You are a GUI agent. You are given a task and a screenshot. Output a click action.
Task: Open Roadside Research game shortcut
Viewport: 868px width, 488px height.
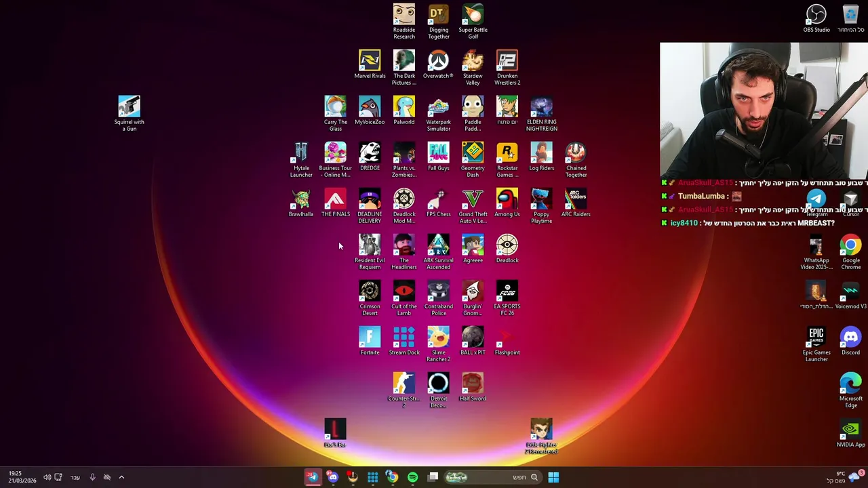[404, 22]
